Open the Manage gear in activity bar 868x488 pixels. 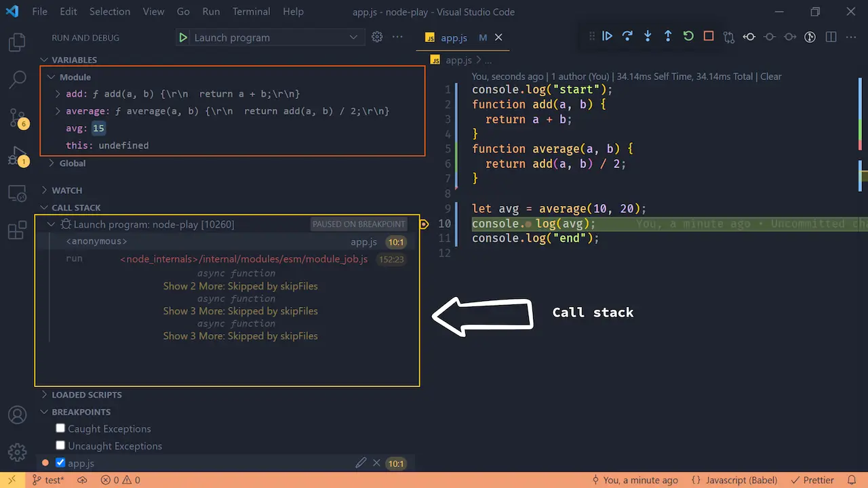pos(17,452)
